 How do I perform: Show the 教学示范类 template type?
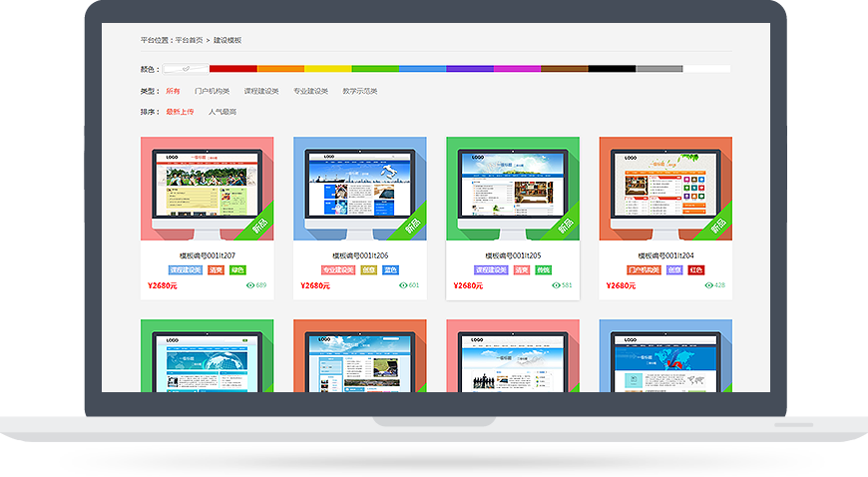(359, 91)
